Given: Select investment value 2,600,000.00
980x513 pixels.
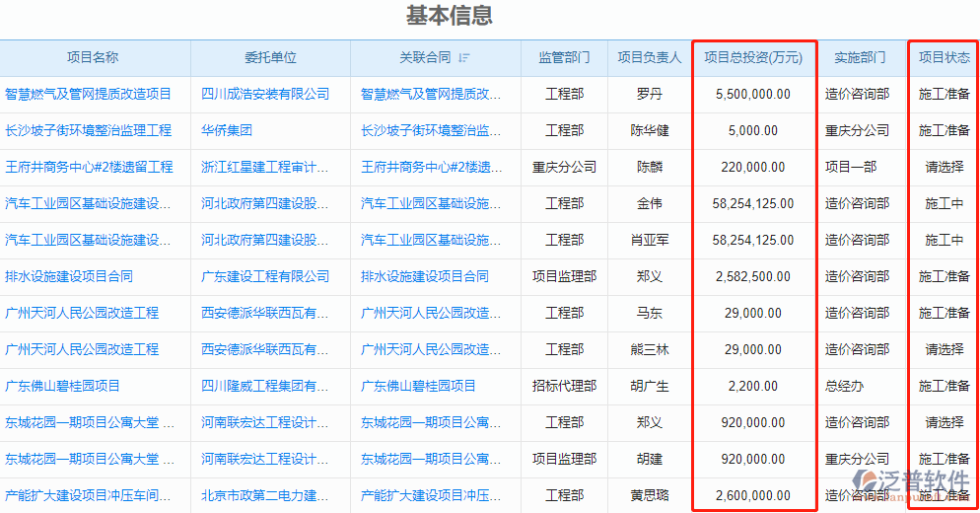Looking at the screenshot, I should 753,495.
